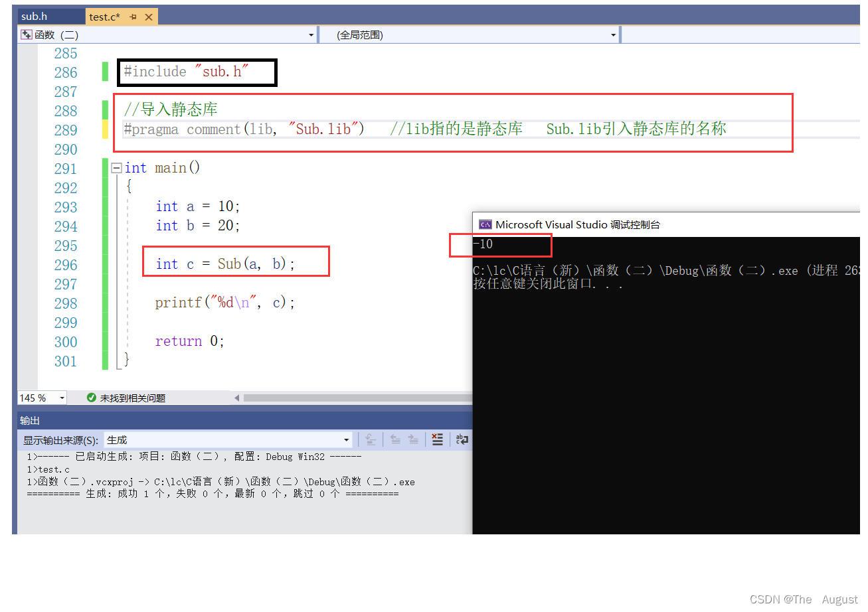868x612 pixels.
Task: Click the 生成: 成功 1 个 summary line
Action: (213, 494)
